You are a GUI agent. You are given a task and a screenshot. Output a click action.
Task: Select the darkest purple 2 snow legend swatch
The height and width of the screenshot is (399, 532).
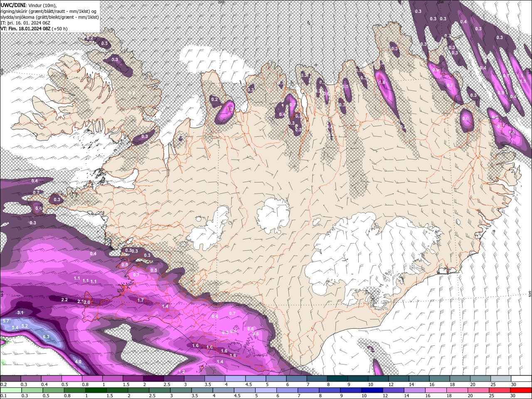click(153, 379)
